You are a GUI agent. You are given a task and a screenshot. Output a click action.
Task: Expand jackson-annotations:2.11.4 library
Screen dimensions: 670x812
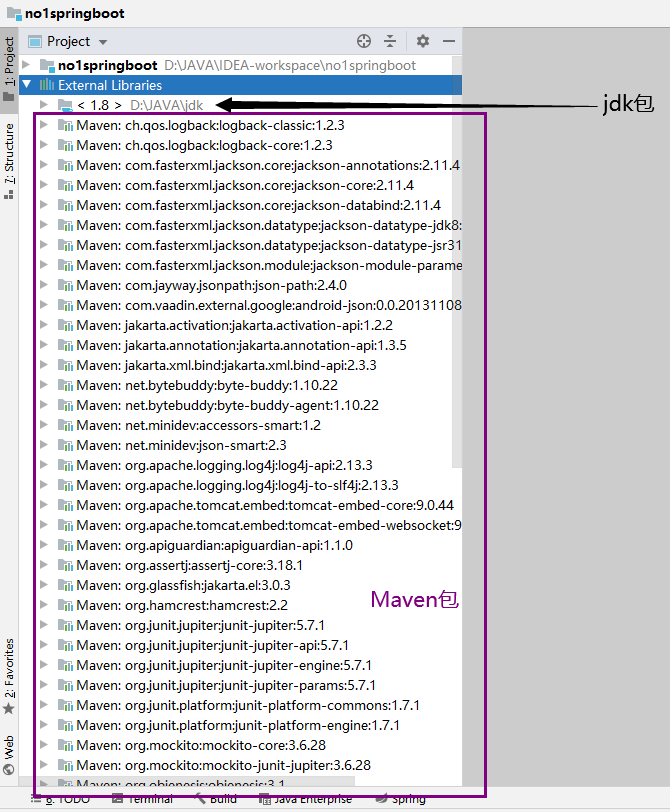pos(44,165)
